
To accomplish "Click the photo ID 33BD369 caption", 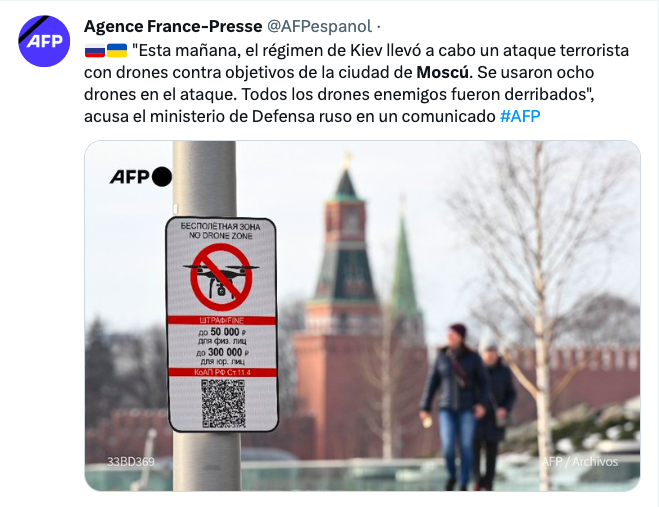I will pos(130,462).
